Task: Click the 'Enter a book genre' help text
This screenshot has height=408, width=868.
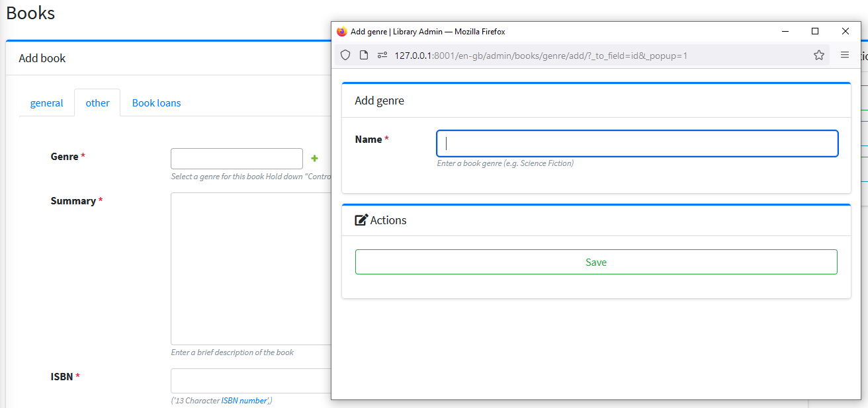Action: [505, 163]
